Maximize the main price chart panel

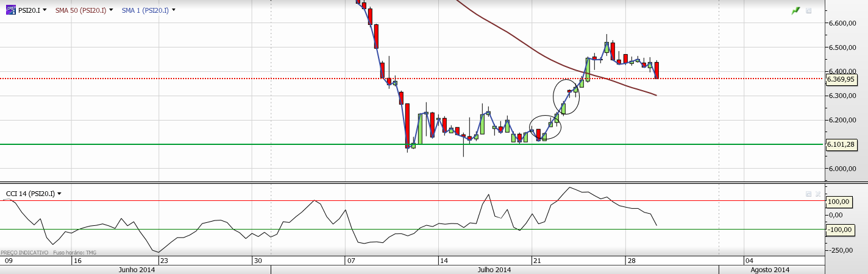coord(809,10)
